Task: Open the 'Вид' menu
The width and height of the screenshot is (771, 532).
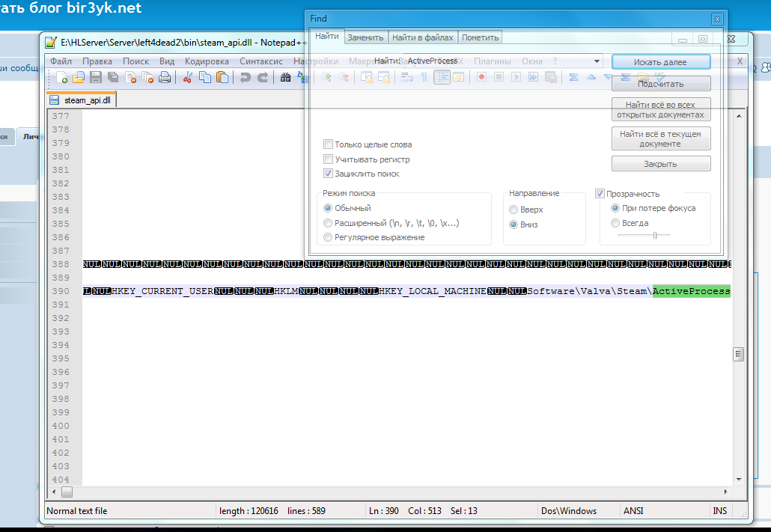Action: pyautogui.click(x=167, y=61)
